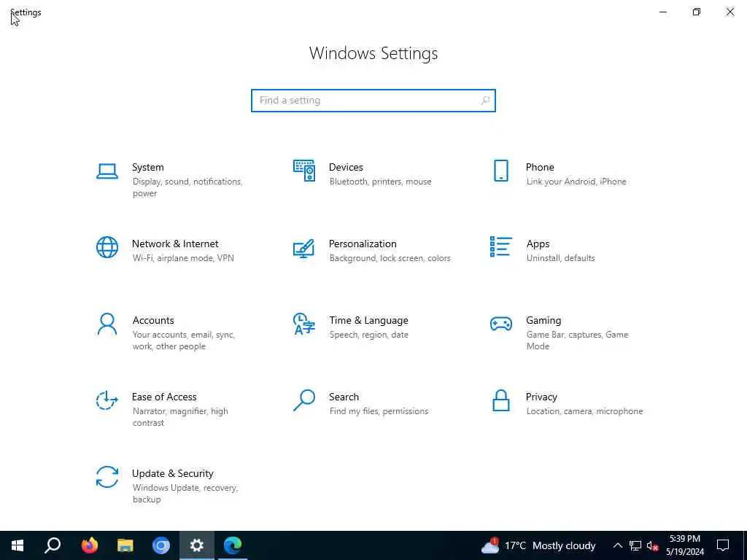747x560 pixels.
Task: Click 'Display, sound, notifications, power' text
Action: pos(187,187)
